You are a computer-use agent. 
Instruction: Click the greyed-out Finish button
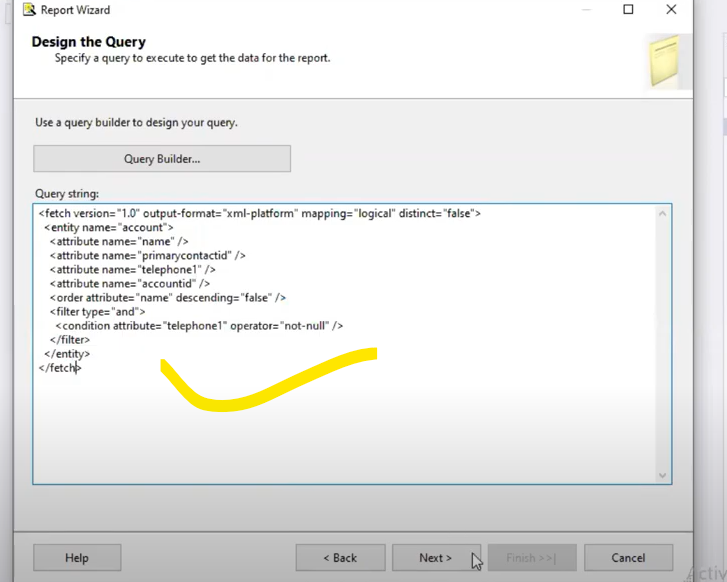[532, 557]
